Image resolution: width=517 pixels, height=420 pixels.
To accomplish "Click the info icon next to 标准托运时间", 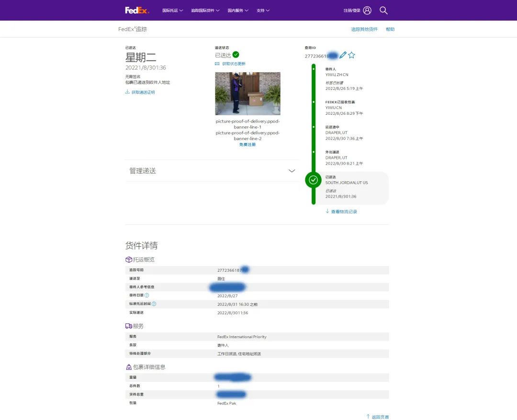I will (x=154, y=304).
